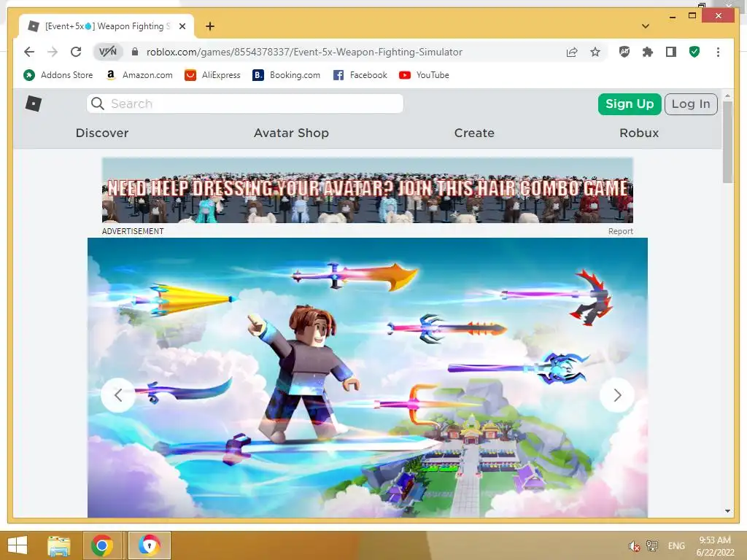
Task: Click the ENG language indicator
Action: tap(676, 545)
